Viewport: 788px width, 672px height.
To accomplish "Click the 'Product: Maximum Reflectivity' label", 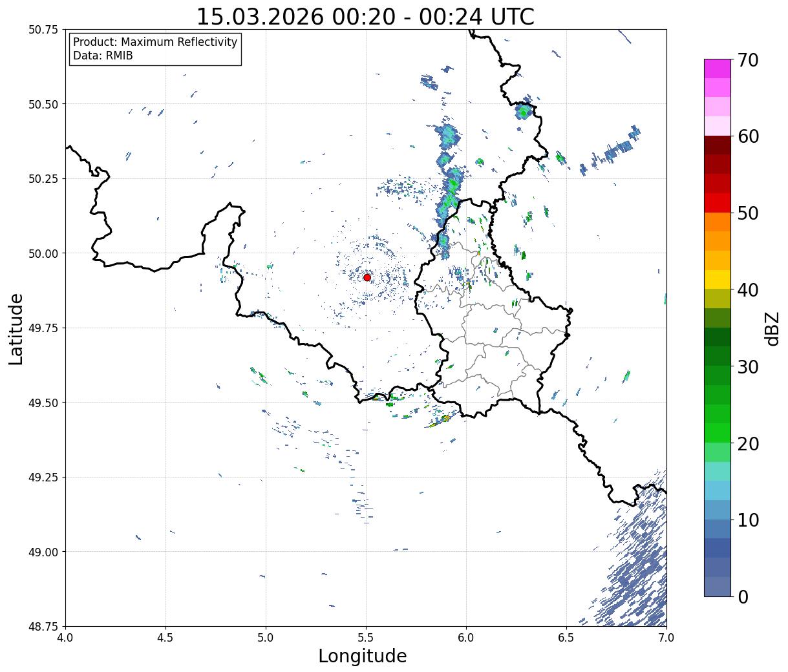I will (155, 42).
